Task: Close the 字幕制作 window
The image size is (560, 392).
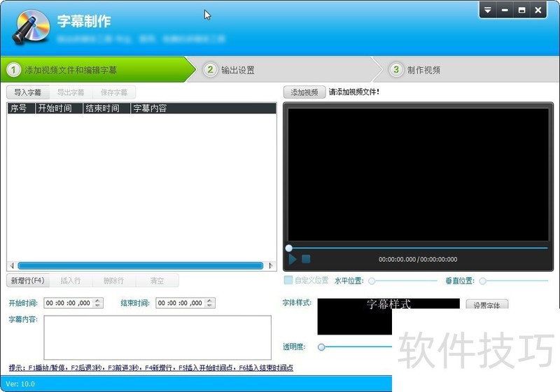Action: (538, 10)
